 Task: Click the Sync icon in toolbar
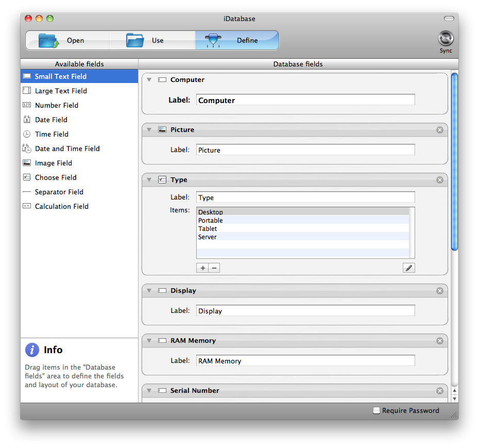click(x=446, y=39)
